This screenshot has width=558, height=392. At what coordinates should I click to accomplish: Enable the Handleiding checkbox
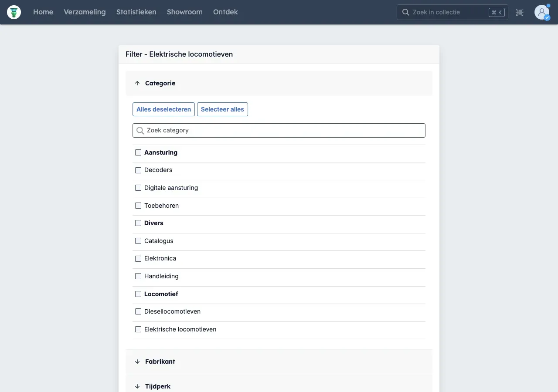pyautogui.click(x=138, y=276)
